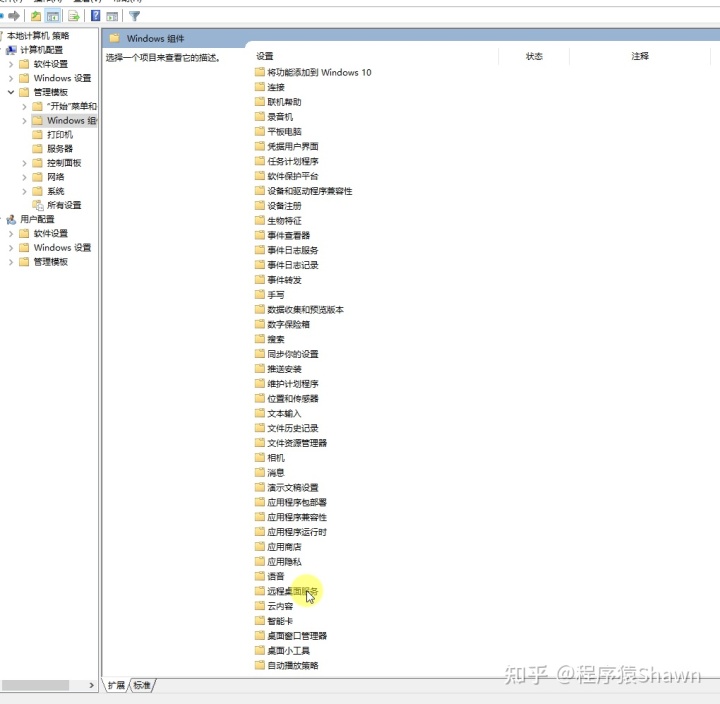Collapse the 管理模板 node under 计算机配置
The width and height of the screenshot is (720, 704).
click(11, 92)
